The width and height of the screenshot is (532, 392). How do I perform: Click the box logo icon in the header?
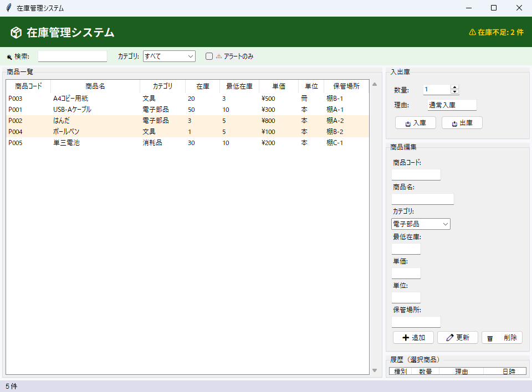(x=16, y=33)
